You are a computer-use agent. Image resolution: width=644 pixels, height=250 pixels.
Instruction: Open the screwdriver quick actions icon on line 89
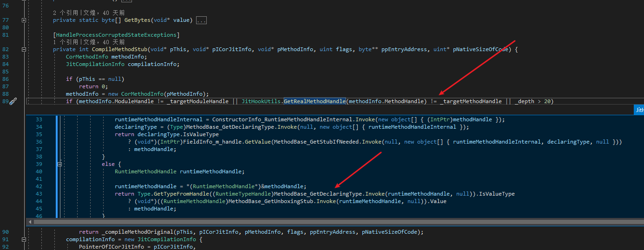point(13,101)
